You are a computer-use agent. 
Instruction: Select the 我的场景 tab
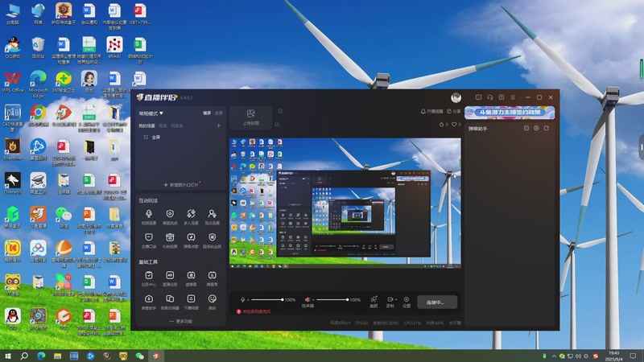coord(147,125)
